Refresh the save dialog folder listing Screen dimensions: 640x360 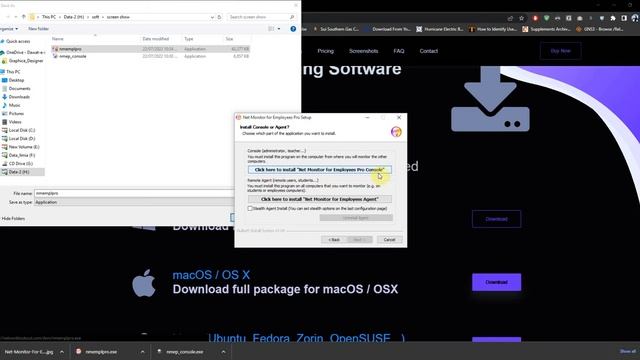[x=219, y=17]
